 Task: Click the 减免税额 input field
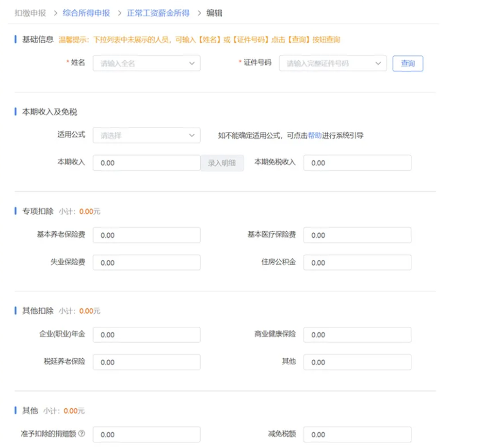357,434
